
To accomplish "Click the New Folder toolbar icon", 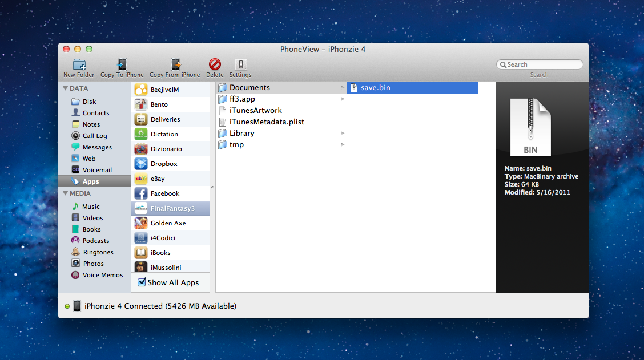I will coord(79,64).
